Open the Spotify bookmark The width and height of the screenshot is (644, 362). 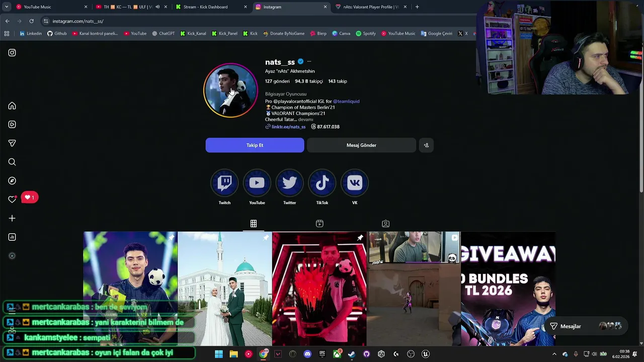[366, 34]
